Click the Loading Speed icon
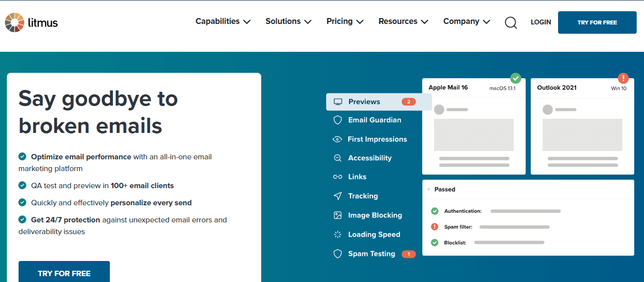644x282 pixels. [x=337, y=234]
